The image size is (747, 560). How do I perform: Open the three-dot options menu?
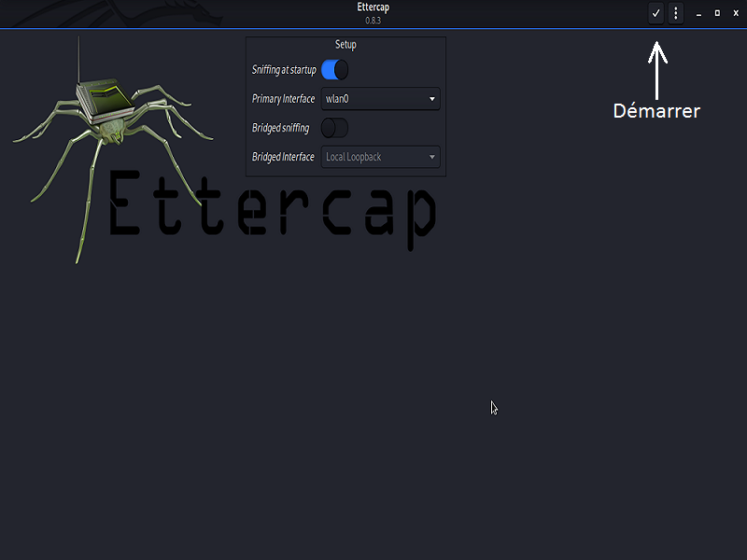(675, 13)
